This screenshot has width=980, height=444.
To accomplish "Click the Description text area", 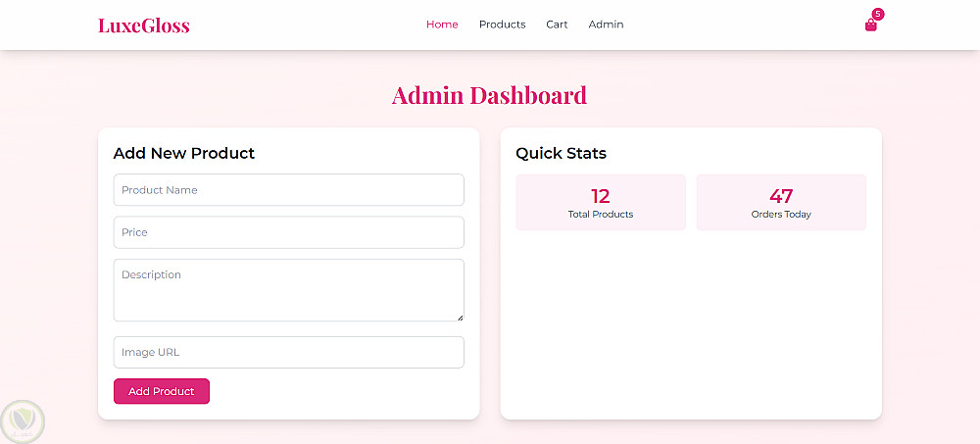I will (x=289, y=290).
